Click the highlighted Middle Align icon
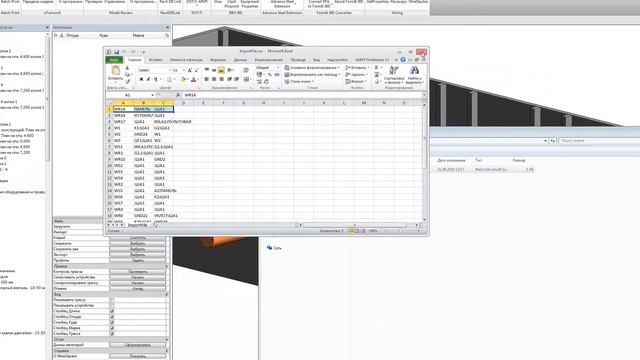The image size is (640, 360). [x=221, y=70]
